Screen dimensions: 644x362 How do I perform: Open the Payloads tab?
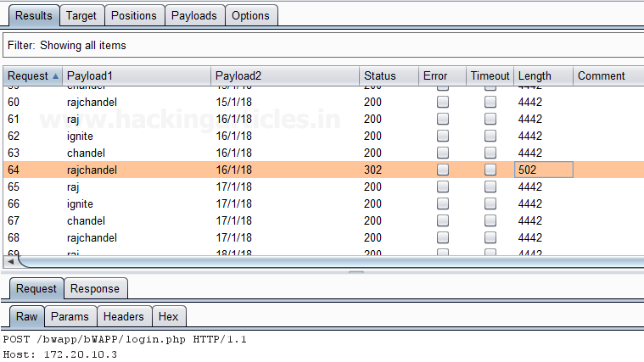point(193,15)
